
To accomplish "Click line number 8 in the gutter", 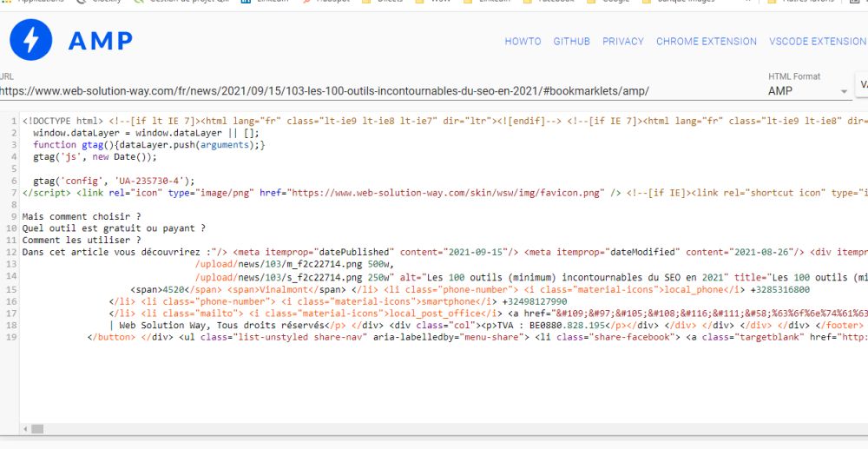I will pyautogui.click(x=14, y=204).
